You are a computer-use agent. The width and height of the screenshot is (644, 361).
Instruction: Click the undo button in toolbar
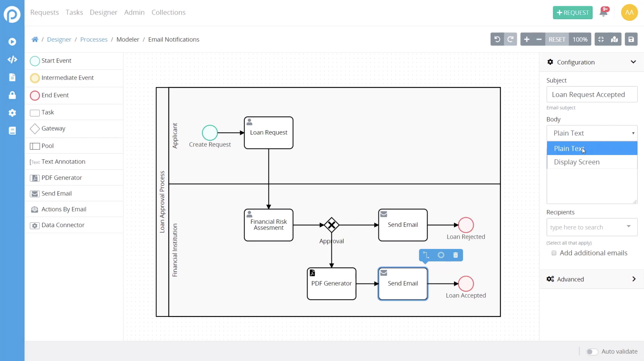tap(497, 39)
